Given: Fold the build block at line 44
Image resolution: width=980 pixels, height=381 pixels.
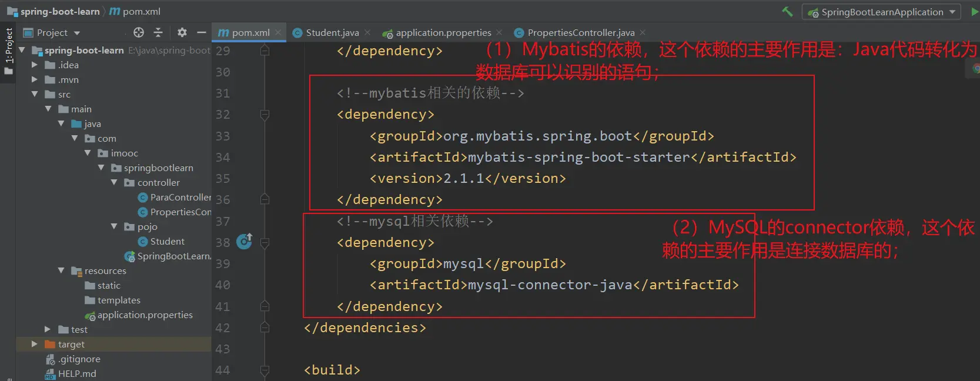Looking at the screenshot, I should 265,370.
